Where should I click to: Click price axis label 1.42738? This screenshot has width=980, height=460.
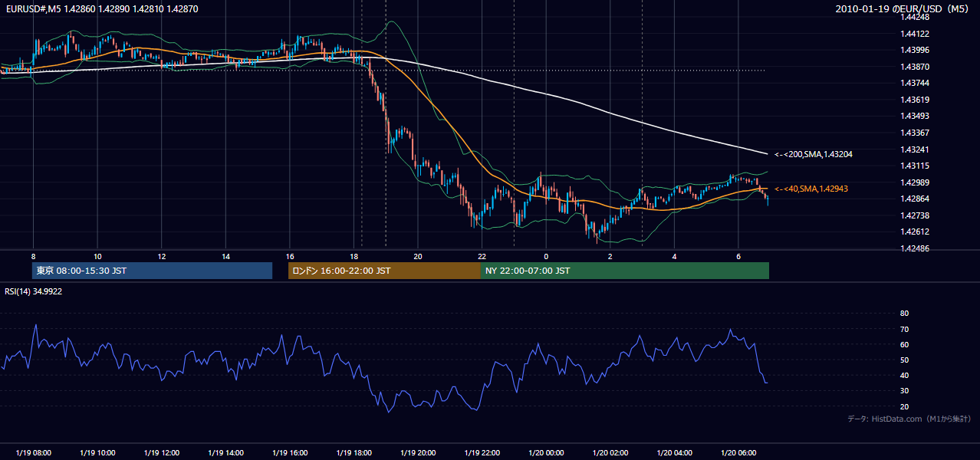point(916,215)
